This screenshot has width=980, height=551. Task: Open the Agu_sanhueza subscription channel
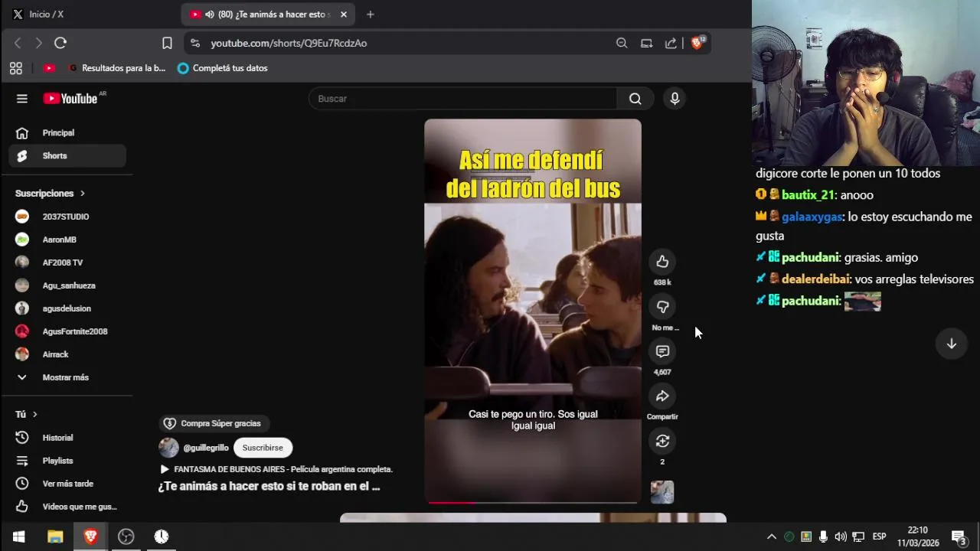point(67,285)
